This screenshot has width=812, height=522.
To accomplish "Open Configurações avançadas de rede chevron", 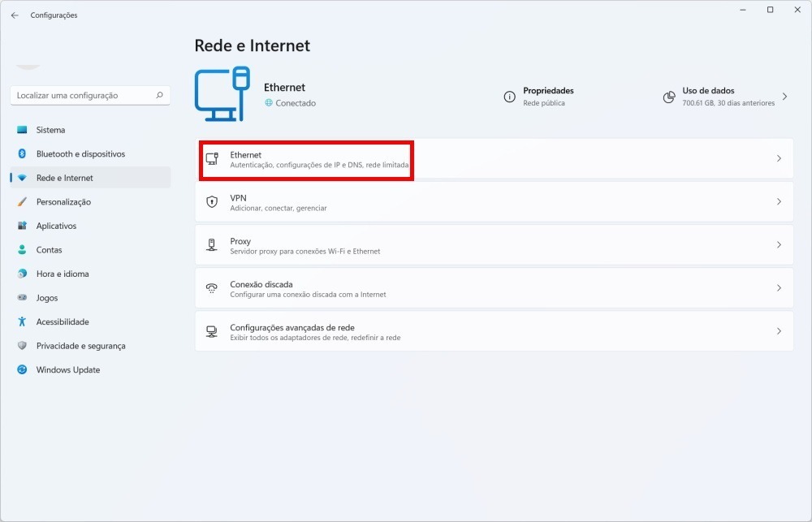I will [x=779, y=331].
